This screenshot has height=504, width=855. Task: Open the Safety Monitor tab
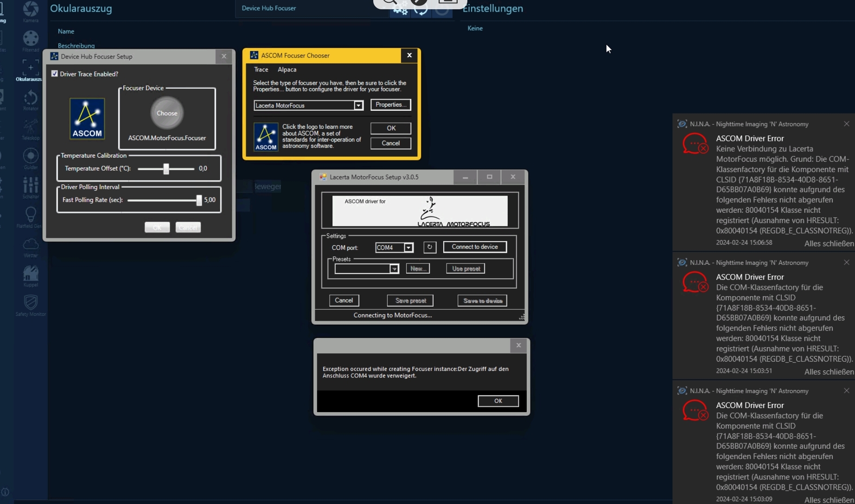(x=31, y=305)
